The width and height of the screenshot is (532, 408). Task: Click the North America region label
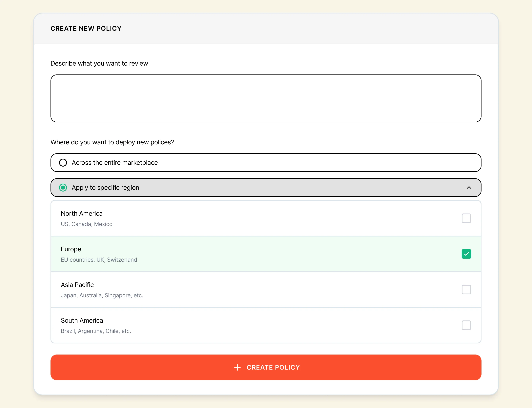(x=82, y=214)
